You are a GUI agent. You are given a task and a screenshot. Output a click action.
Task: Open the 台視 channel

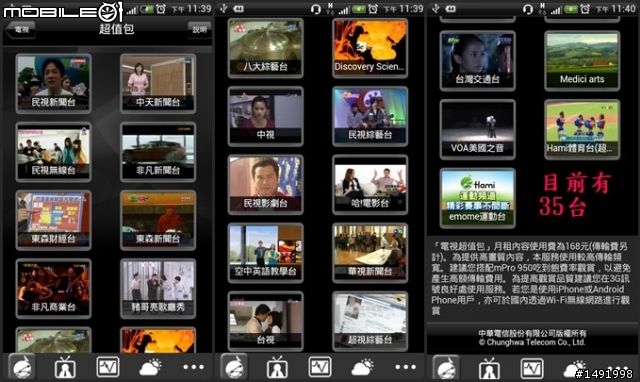point(266,321)
